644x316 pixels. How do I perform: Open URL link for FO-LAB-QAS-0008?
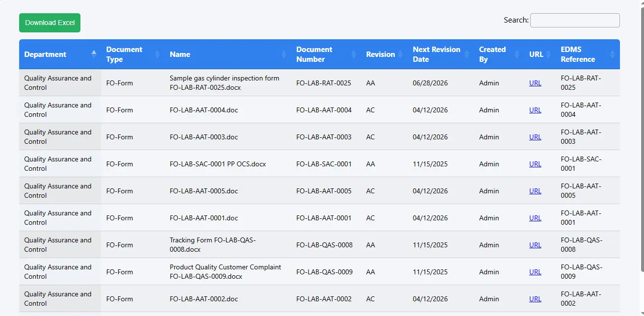click(535, 245)
